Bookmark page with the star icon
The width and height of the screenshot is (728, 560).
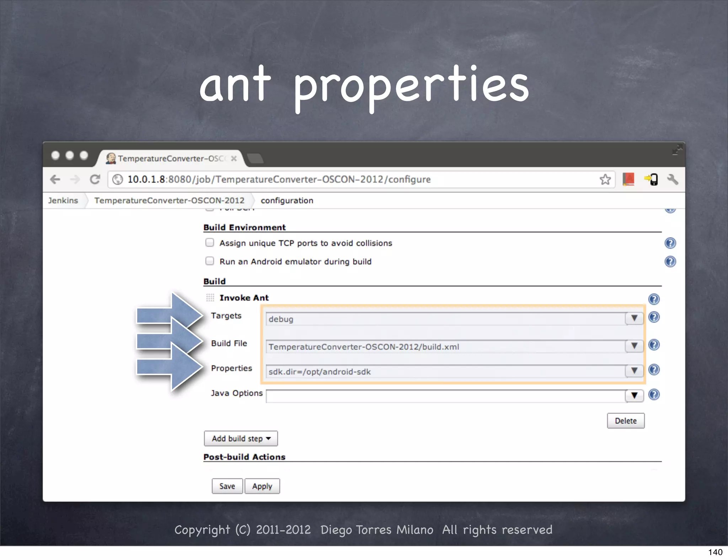(605, 179)
